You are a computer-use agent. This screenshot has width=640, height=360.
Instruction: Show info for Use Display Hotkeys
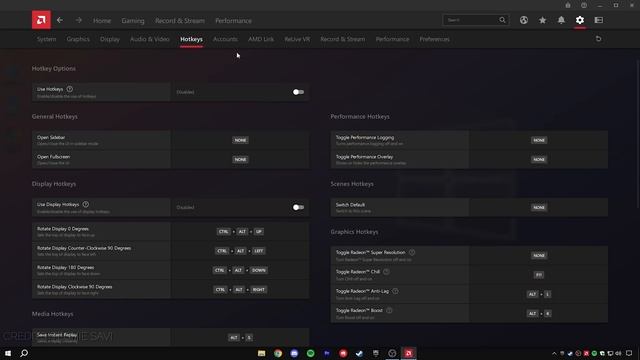click(x=86, y=204)
